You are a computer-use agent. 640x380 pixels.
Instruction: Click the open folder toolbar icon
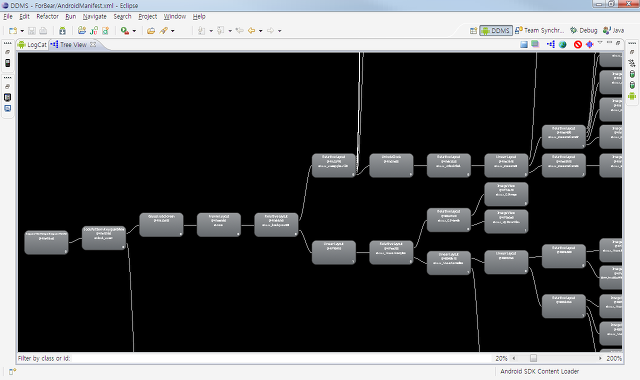pyautogui.click(x=151, y=31)
